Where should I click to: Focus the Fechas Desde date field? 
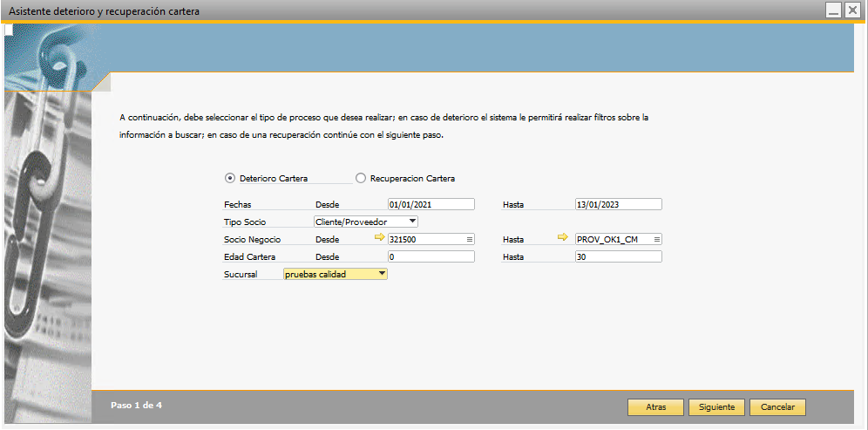pos(431,204)
